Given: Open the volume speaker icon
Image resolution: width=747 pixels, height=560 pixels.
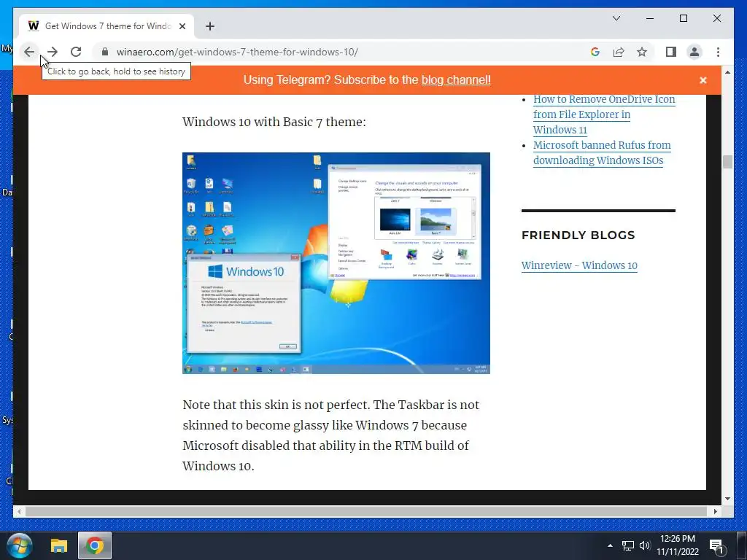Looking at the screenshot, I should 645,545.
